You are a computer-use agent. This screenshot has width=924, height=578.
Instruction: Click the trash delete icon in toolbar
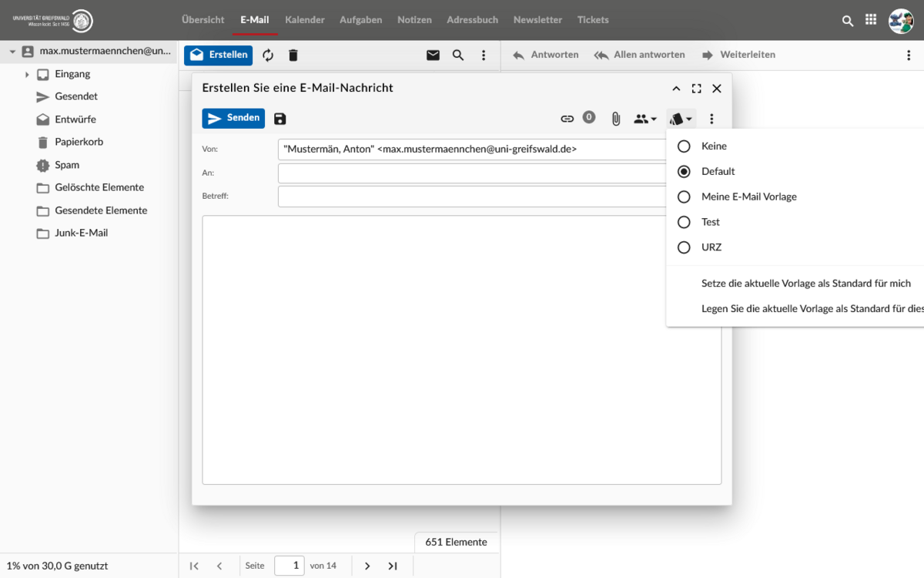click(293, 55)
